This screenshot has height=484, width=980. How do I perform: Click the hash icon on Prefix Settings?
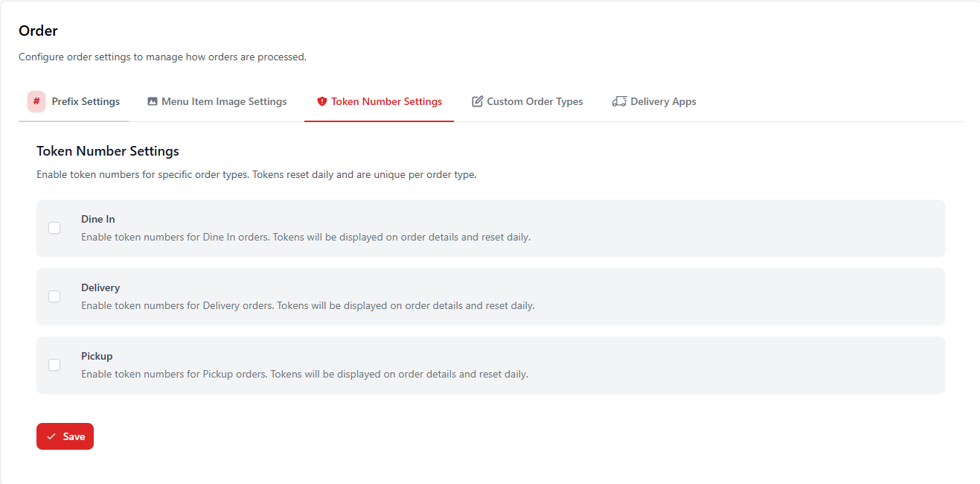click(36, 101)
